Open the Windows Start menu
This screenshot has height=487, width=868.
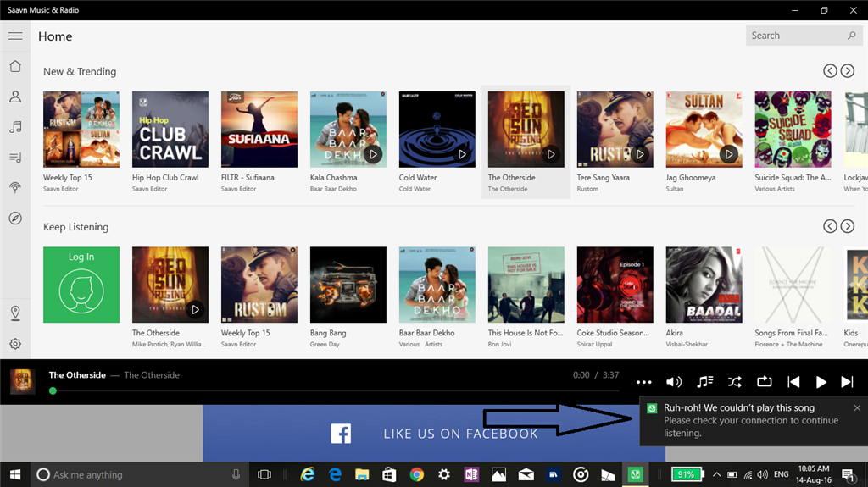15,474
